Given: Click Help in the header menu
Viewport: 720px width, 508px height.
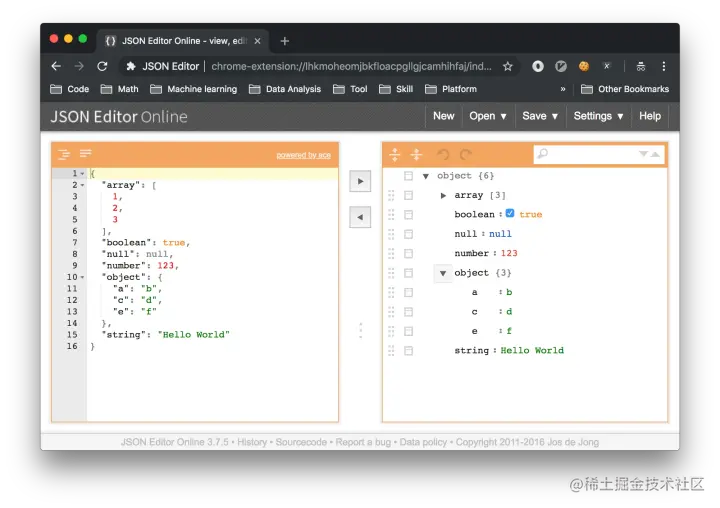Looking at the screenshot, I should (x=650, y=116).
